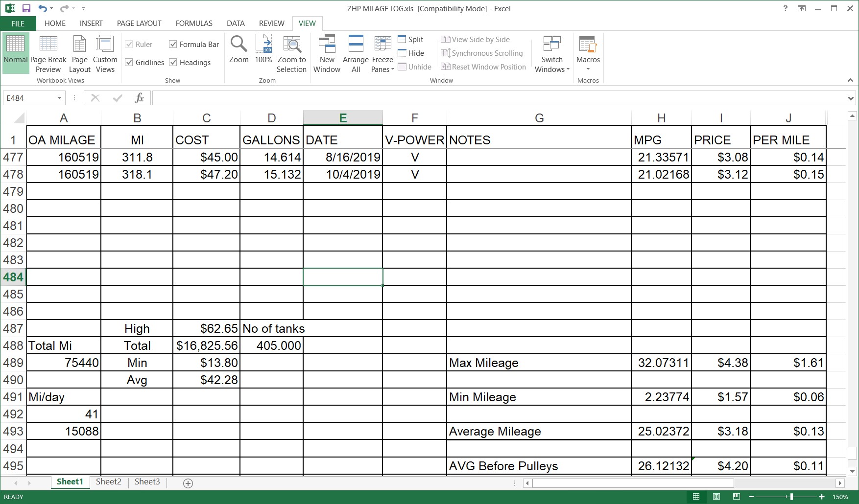Zoom in with plus button

click(822, 497)
